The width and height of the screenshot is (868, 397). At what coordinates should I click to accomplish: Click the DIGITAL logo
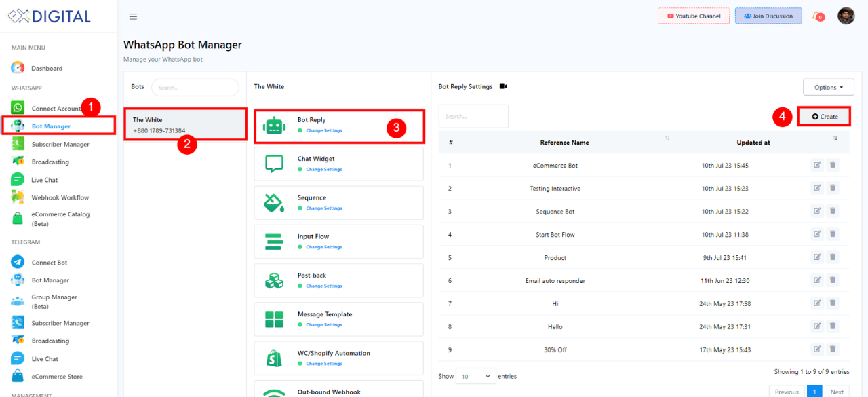50,16
